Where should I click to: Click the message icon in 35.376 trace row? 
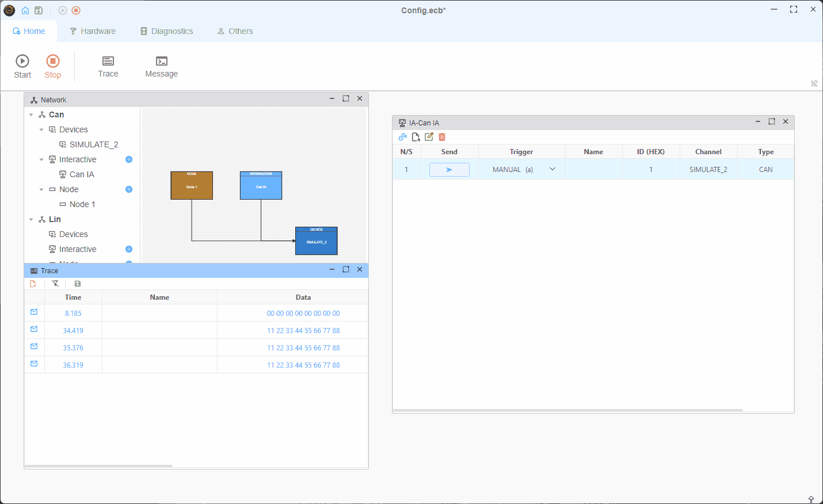point(34,346)
